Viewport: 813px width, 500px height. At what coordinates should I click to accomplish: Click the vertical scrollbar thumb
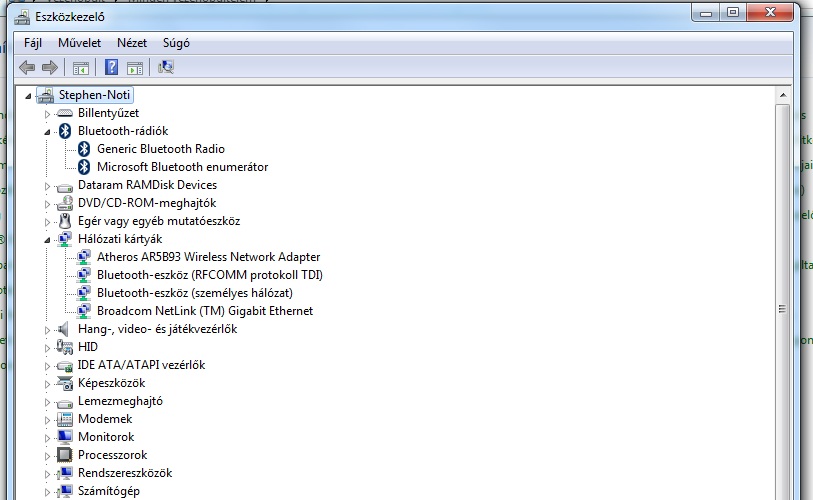point(782,309)
